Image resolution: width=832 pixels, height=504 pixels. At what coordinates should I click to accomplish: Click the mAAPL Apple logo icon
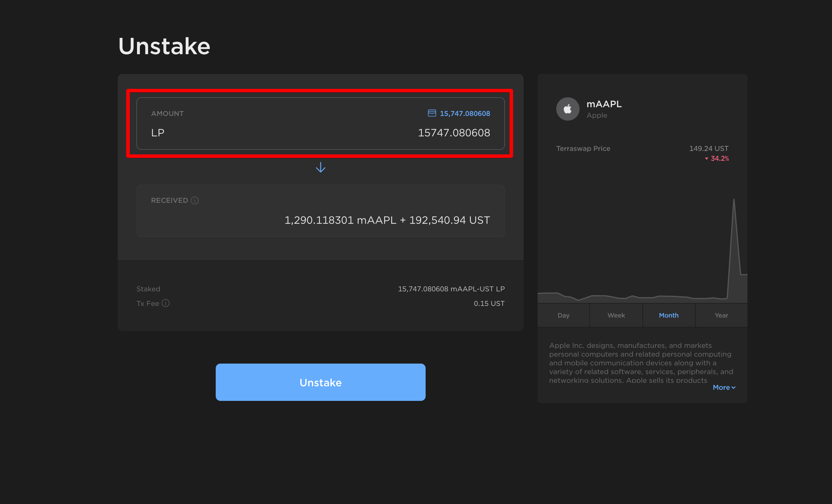[x=568, y=109]
